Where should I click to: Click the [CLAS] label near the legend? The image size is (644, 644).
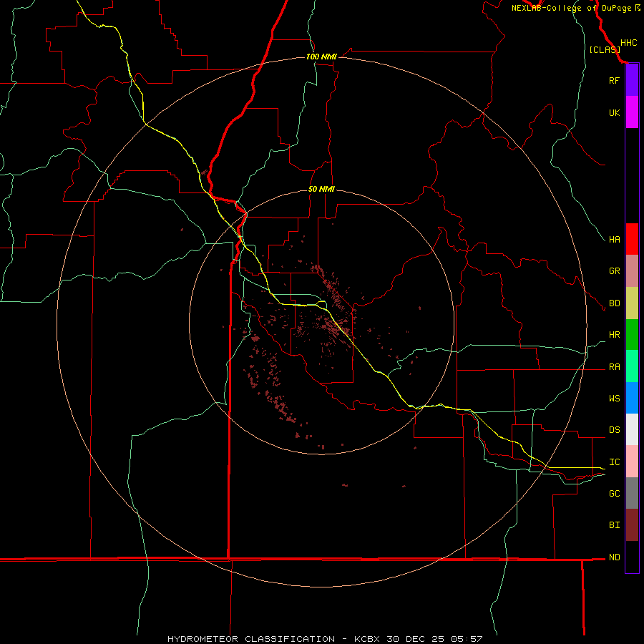pyautogui.click(x=605, y=49)
